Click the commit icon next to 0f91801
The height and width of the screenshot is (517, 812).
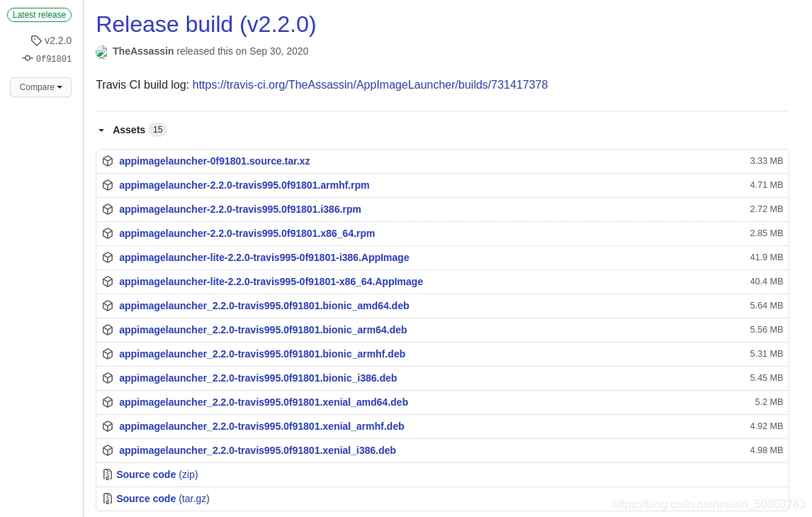click(28, 59)
